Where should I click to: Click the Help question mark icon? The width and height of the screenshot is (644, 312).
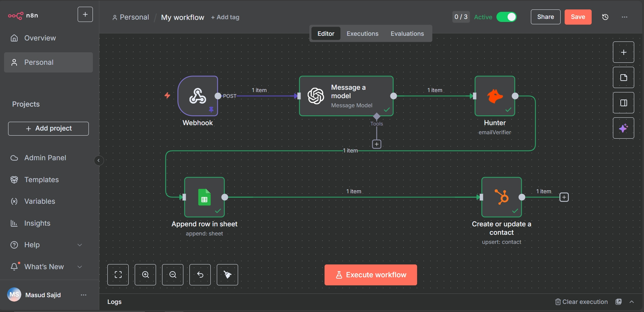[14, 245]
